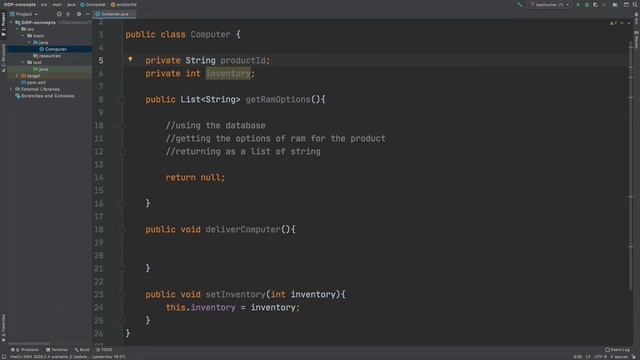Viewport: 640px width, 360px height.
Task: Open the Application run configuration dropdown
Action: pyautogui.click(x=550, y=4)
